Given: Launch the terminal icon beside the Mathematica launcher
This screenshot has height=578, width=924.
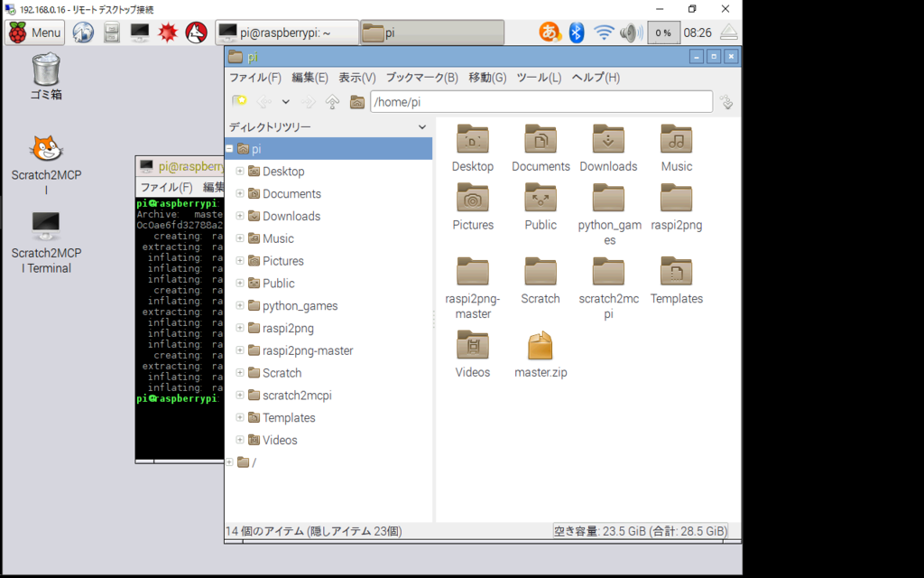Looking at the screenshot, I should point(140,33).
